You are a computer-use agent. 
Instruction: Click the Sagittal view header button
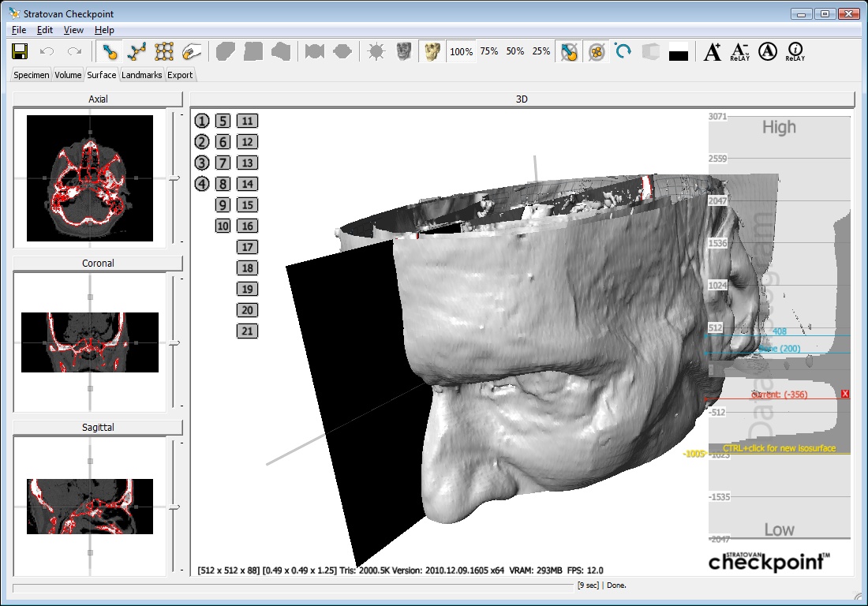point(98,427)
